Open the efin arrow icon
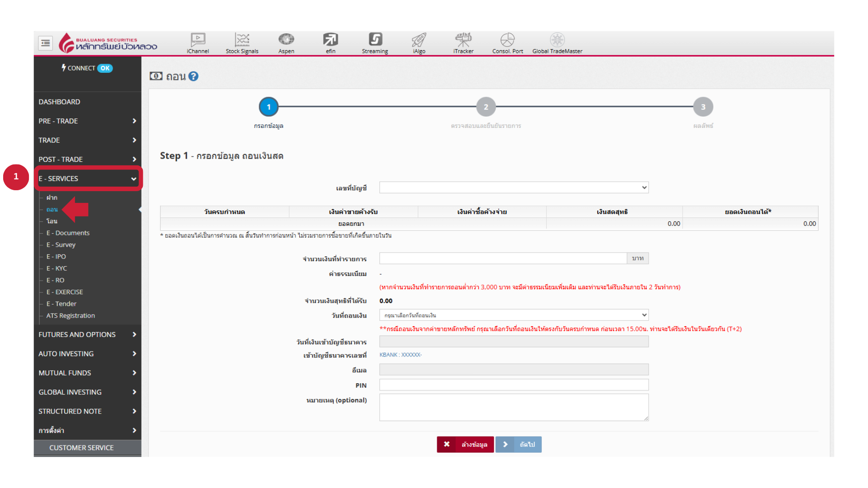The image size is (868, 488). [330, 40]
